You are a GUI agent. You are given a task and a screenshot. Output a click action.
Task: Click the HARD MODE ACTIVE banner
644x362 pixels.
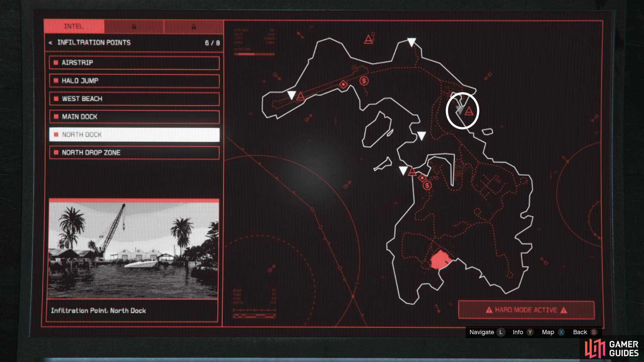coord(526,310)
